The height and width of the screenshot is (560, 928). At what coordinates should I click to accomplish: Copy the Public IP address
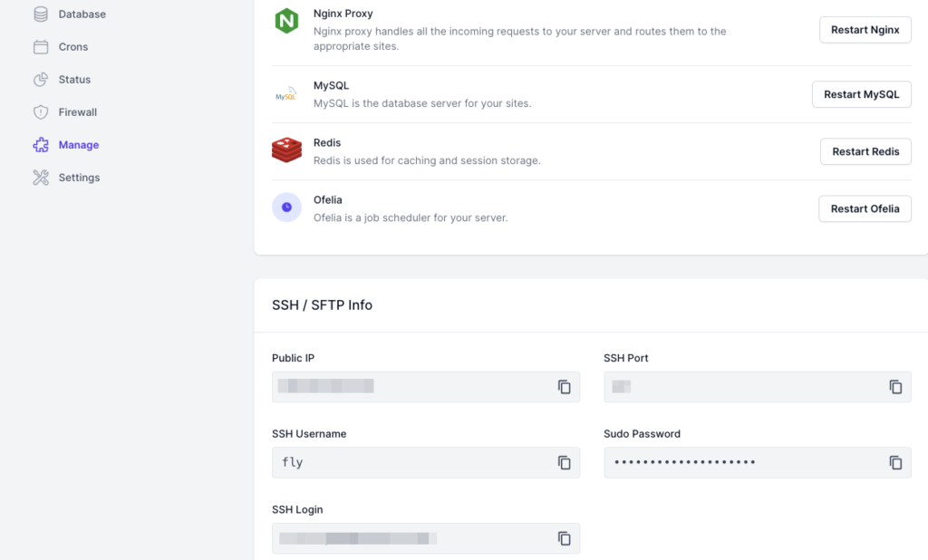(565, 386)
